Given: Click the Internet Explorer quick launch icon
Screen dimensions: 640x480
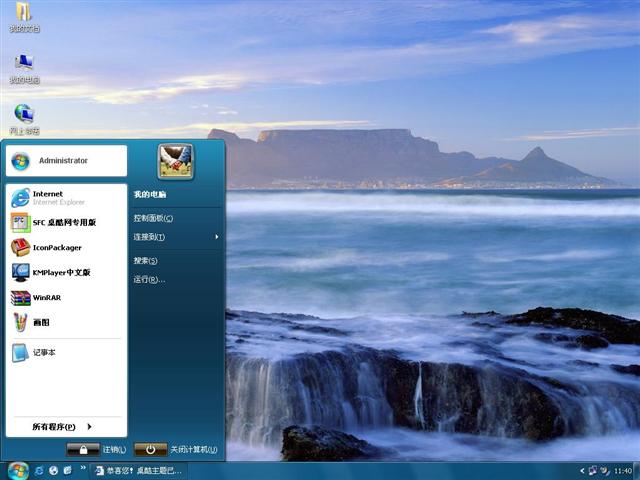Looking at the screenshot, I should [39, 470].
